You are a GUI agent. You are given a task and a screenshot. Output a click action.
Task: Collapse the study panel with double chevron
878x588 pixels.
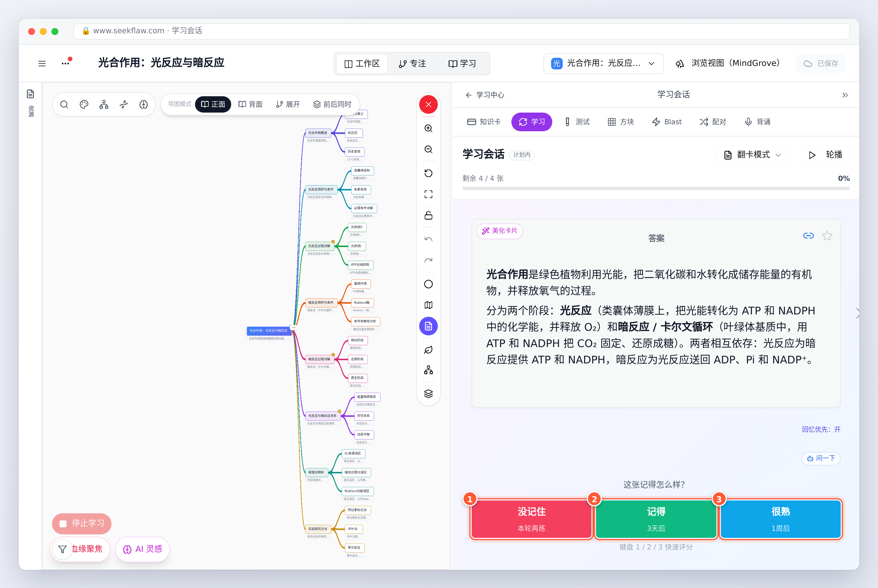[x=845, y=95]
